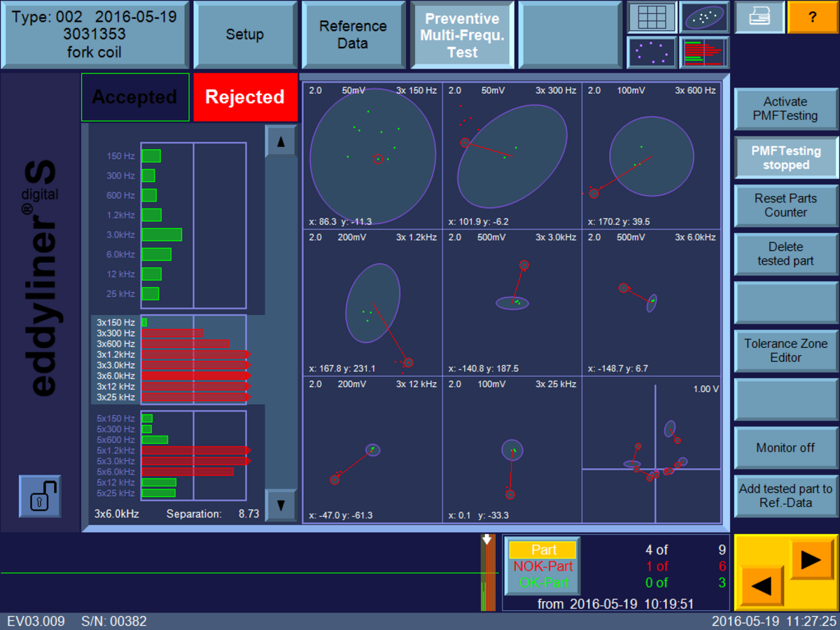Image resolution: width=840 pixels, height=630 pixels.
Task: Open help with the question mark icon
Action: pos(812,17)
